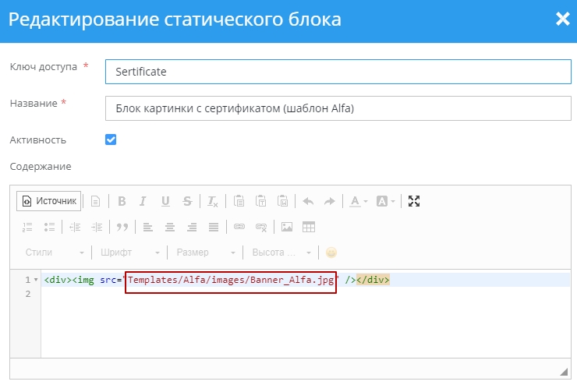
Task: Click the Ключ доступа input field
Action: (x=338, y=72)
